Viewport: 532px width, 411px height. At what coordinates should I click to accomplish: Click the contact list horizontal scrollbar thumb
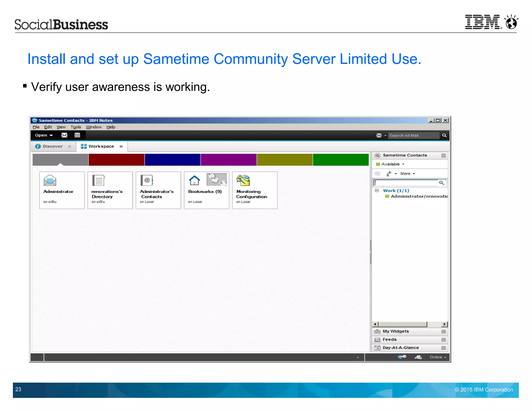click(403, 324)
